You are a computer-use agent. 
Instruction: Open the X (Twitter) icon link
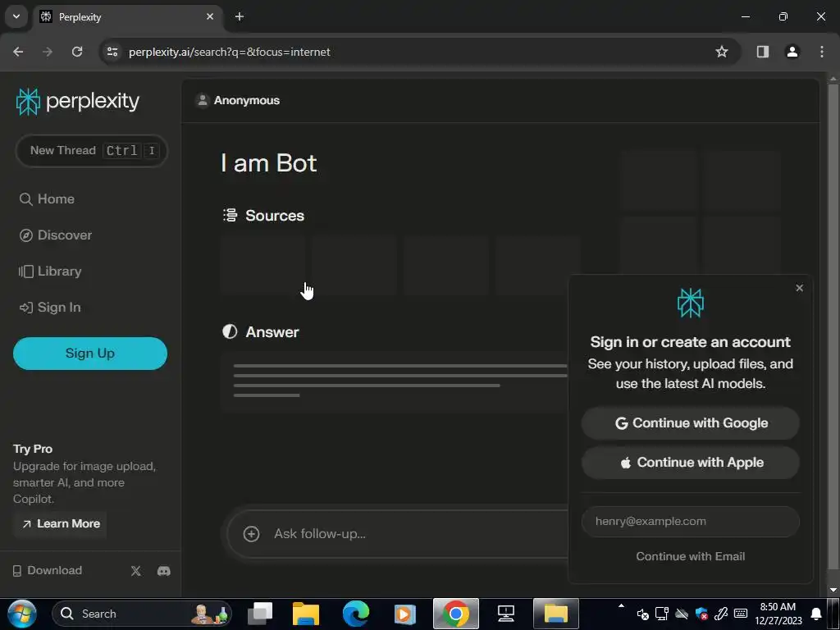(x=136, y=571)
